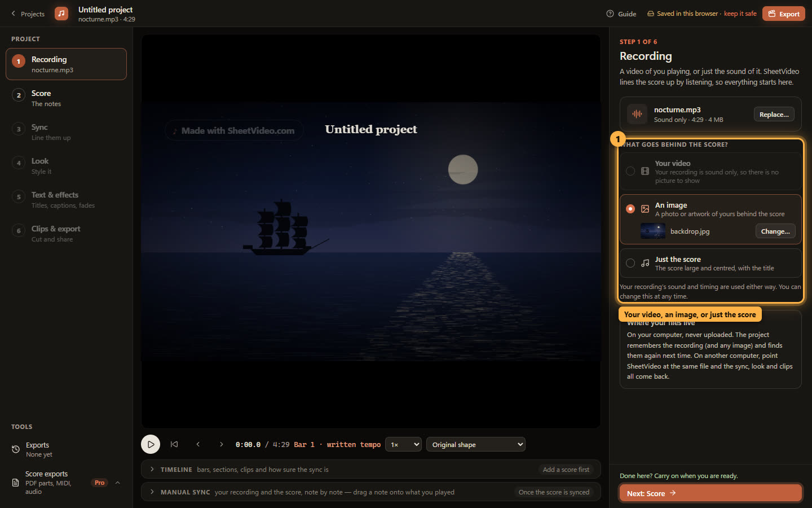Click the Export button
This screenshot has width=812, height=508.
[784, 14]
